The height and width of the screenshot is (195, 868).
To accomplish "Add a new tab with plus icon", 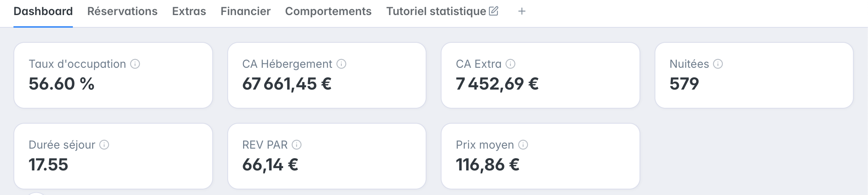I will click(x=522, y=11).
